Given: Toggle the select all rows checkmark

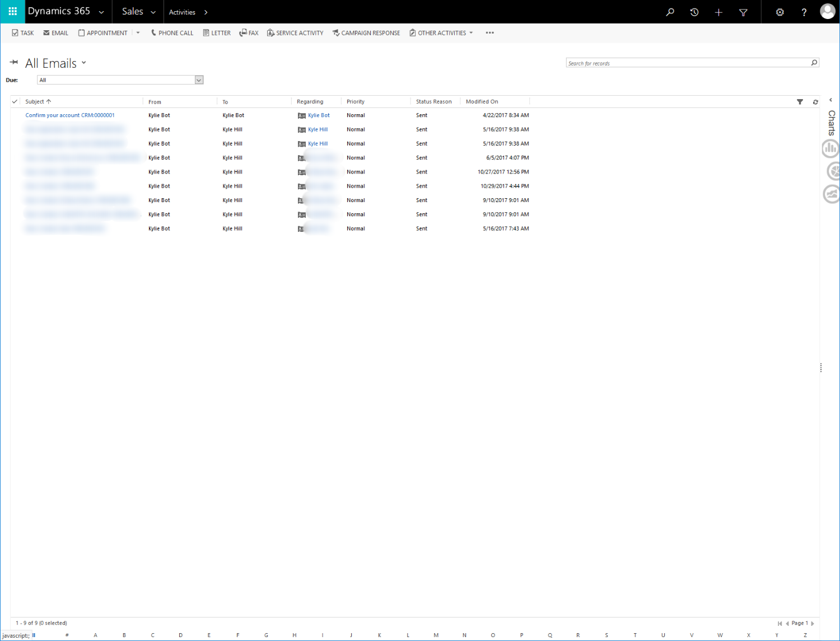Looking at the screenshot, I should [x=15, y=101].
